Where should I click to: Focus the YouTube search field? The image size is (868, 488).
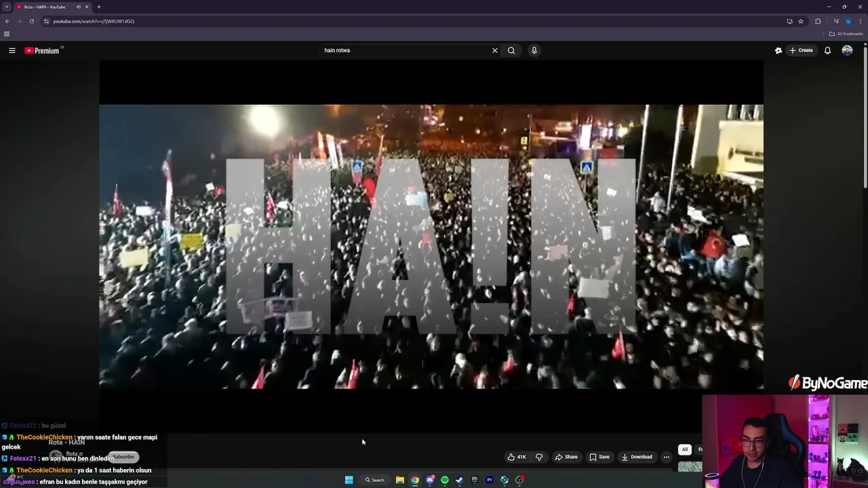click(x=406, y=50)
